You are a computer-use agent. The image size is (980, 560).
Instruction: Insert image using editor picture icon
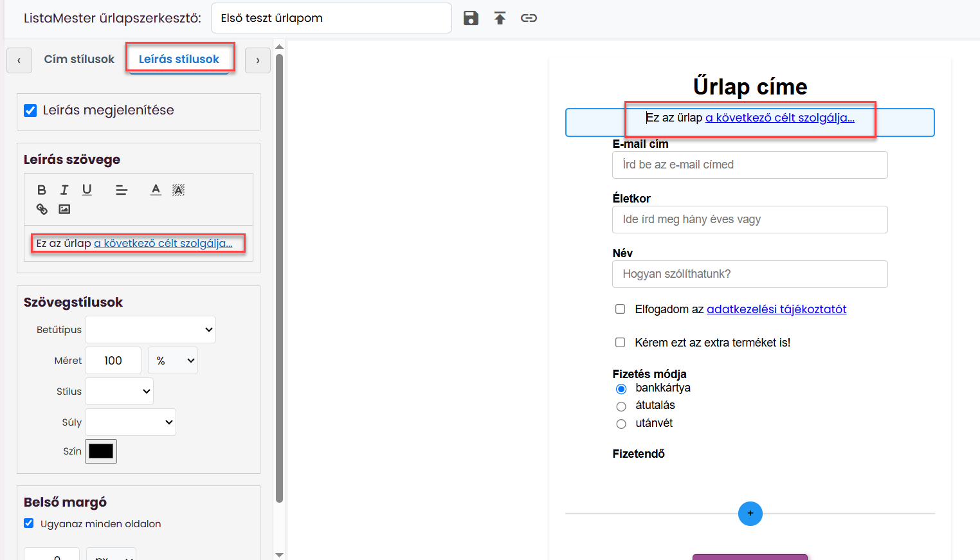64,209
